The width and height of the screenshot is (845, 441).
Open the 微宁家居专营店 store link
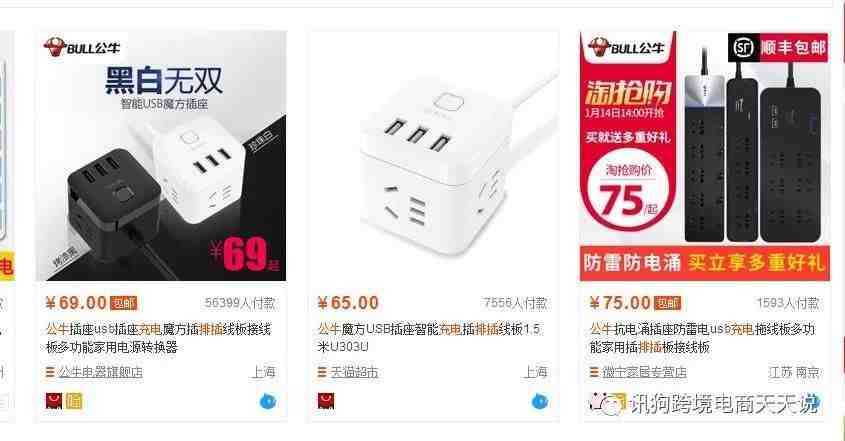point(644,371)
